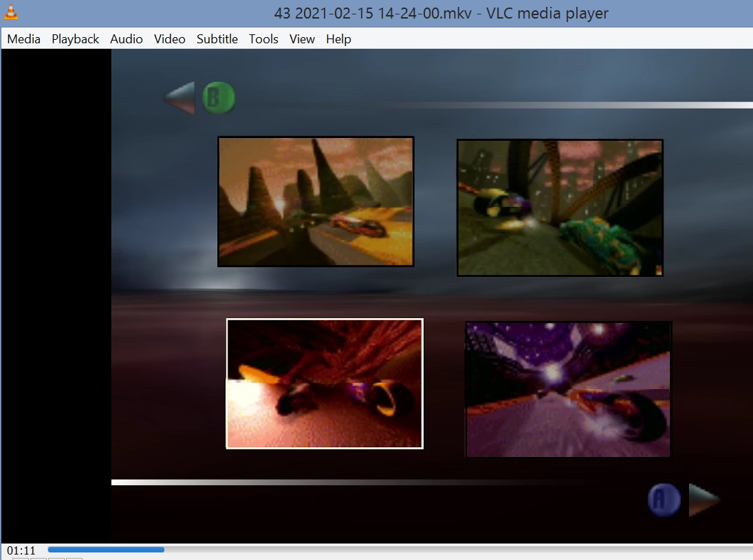The height and width of the screenshot is (560, 753).
Task: Click the blue playback seek bar
Action: click(400, 550)
